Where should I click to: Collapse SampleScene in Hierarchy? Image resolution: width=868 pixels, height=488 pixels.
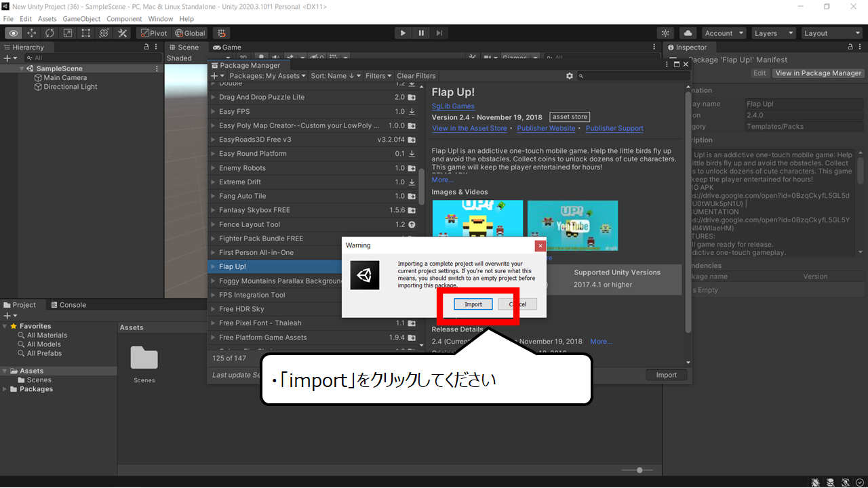22,68
